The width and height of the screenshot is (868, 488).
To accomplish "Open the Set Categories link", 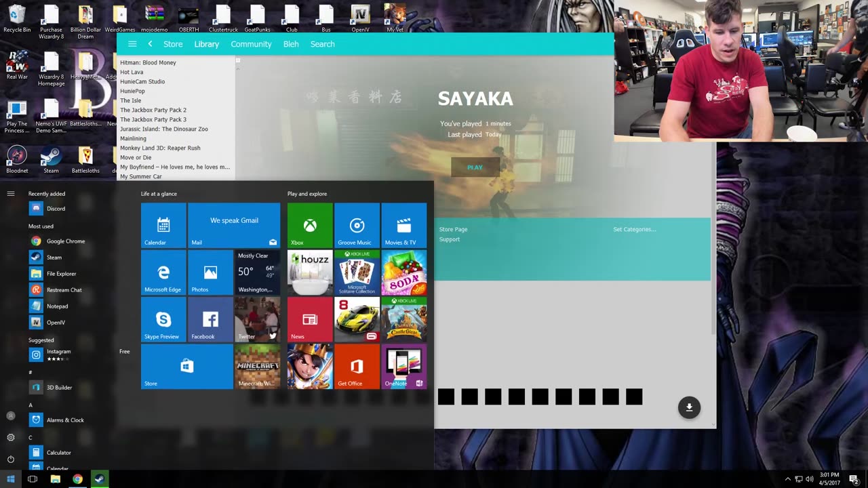I will point(635,229).
